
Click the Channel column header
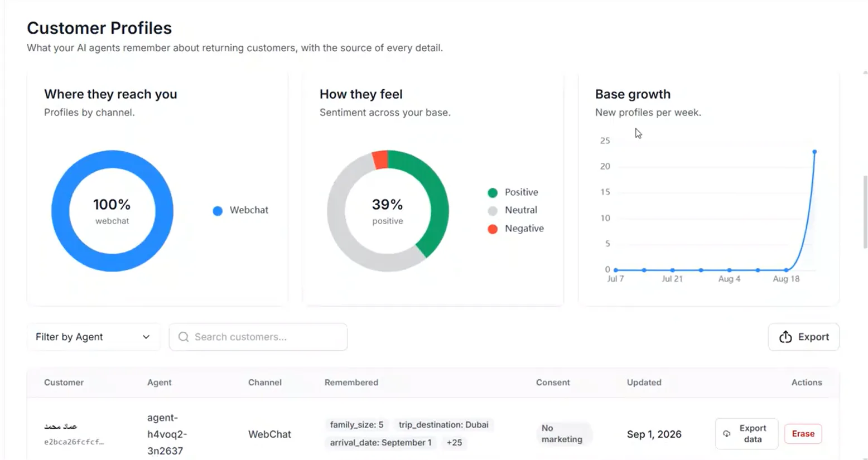[265, 382]
